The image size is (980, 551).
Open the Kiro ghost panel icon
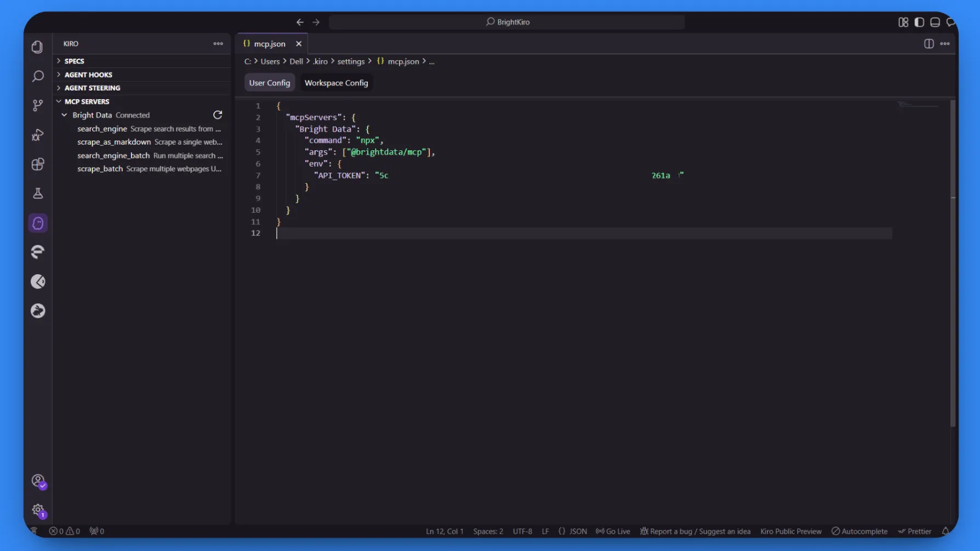pyautogui.click(x=38, y=223)
